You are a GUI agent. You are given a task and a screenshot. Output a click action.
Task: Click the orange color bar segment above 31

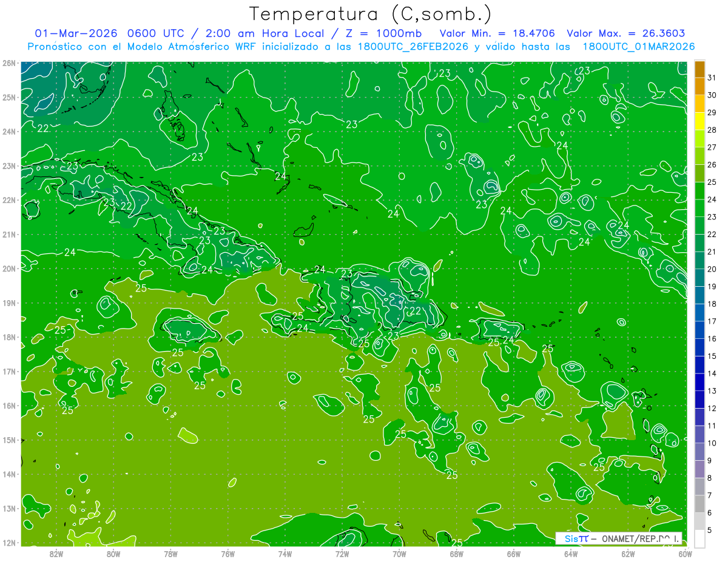click(699, 69)
